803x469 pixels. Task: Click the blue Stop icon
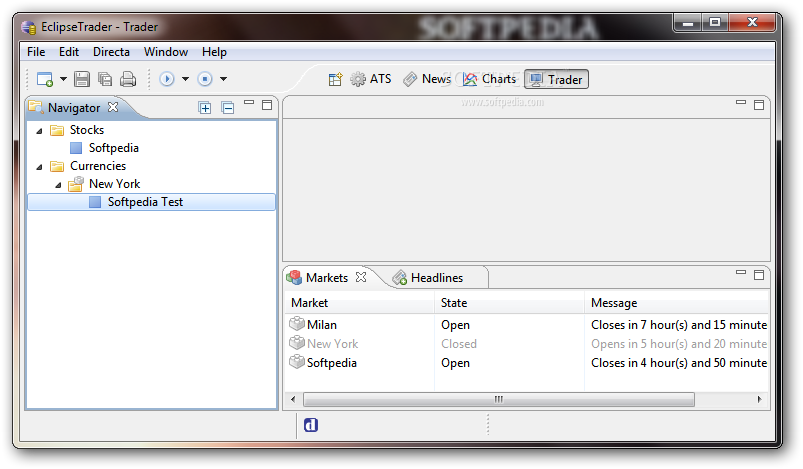pyautogui.click(x=205, y=79)
